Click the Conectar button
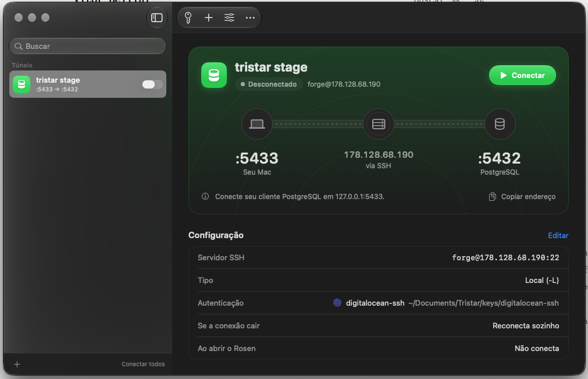The image size is (588, 379). click(x=522, y=75)
